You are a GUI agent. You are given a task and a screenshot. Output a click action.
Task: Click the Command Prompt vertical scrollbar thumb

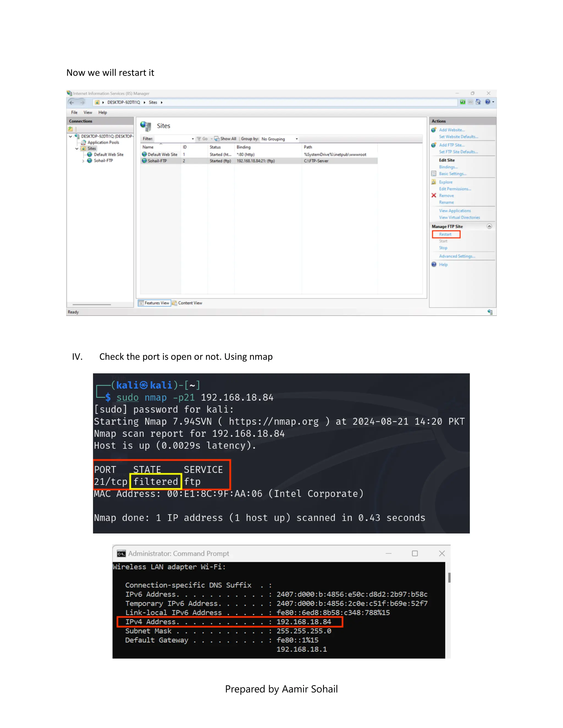click(449, 578)
